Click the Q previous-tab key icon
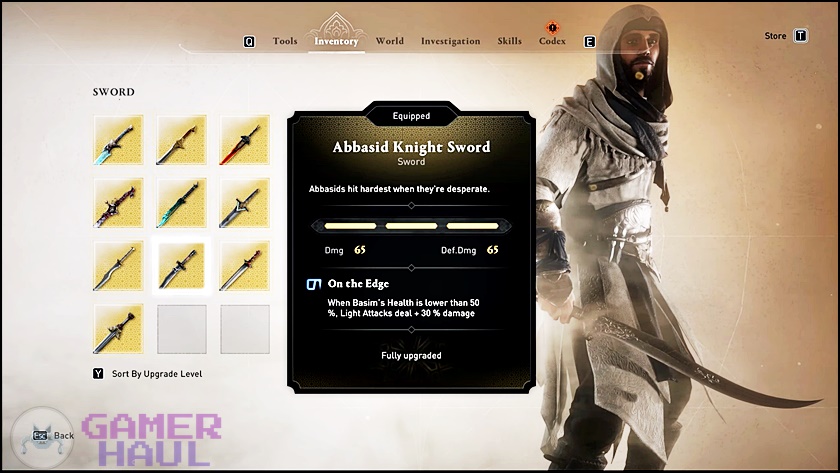Screen dimensions: 840x473 coord(249,42)
